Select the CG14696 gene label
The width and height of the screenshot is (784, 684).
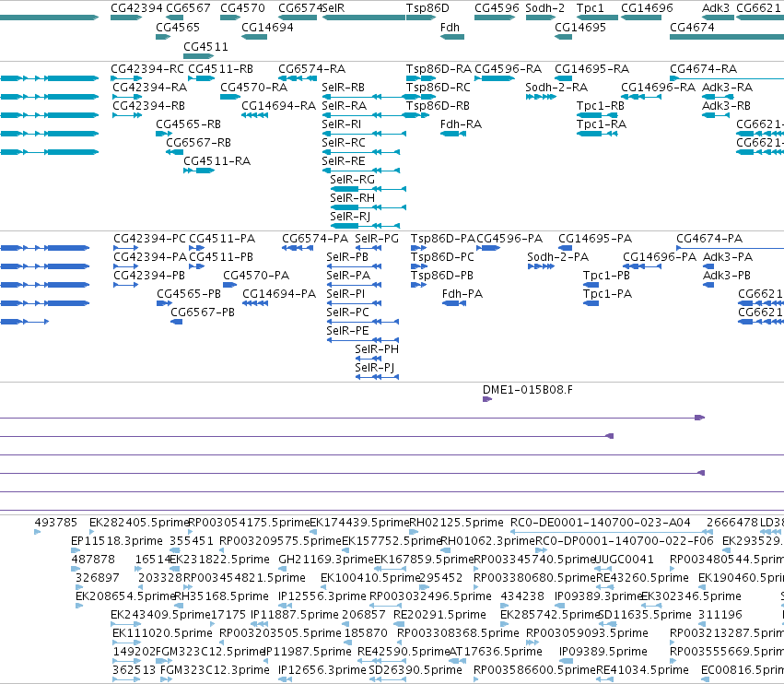(x=647, y=8)
